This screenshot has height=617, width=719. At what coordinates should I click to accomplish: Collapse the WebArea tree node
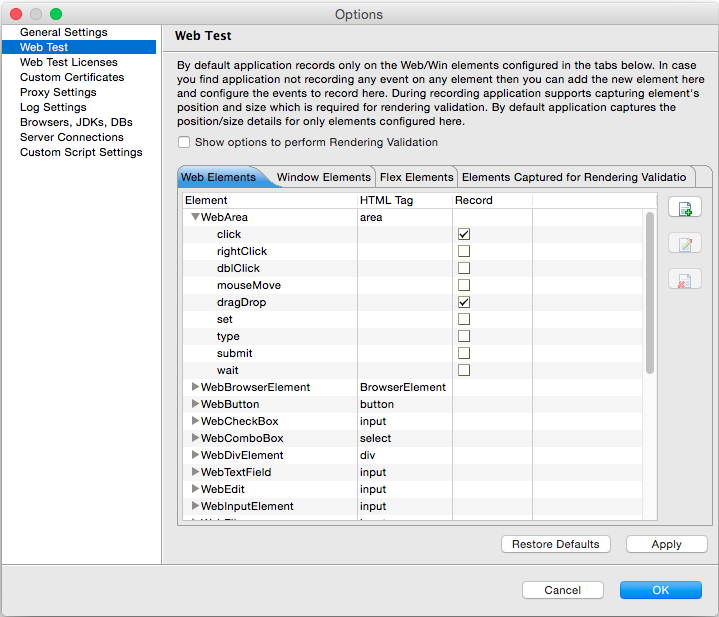tap(195, 217)
